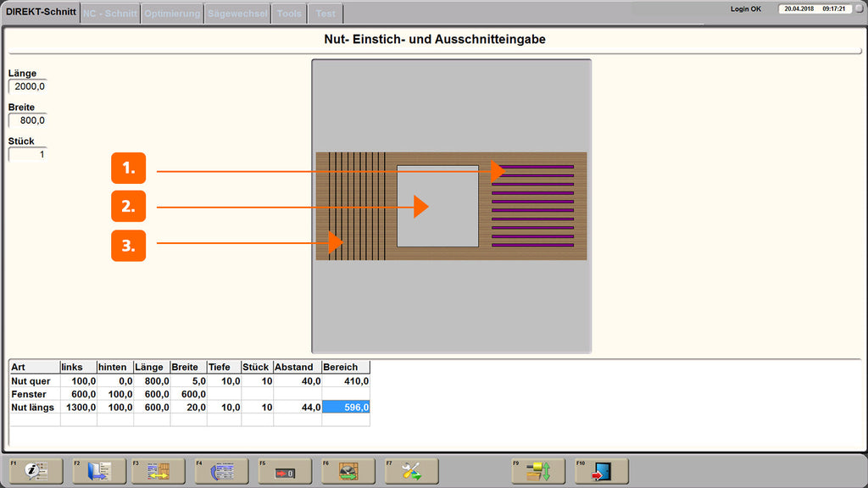Click the F10 exit door icon
This screenshot has width=868, height=488.
(x=602, y=471)
